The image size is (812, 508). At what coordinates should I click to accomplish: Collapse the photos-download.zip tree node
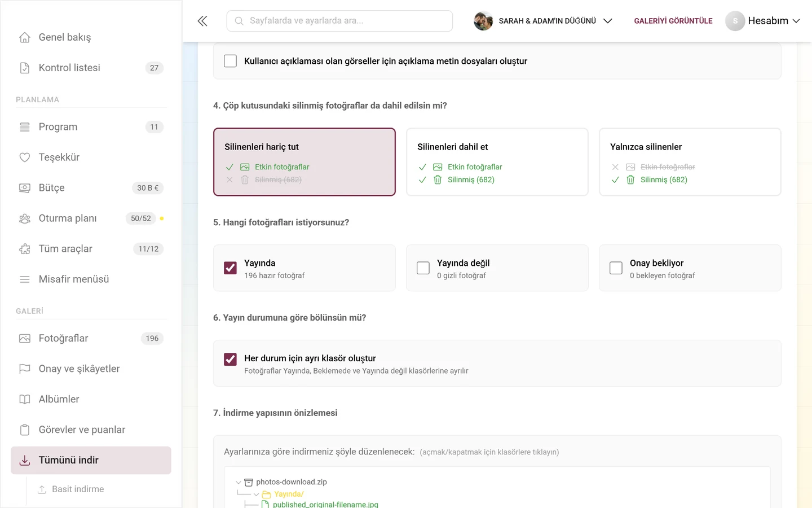[239, 482]
